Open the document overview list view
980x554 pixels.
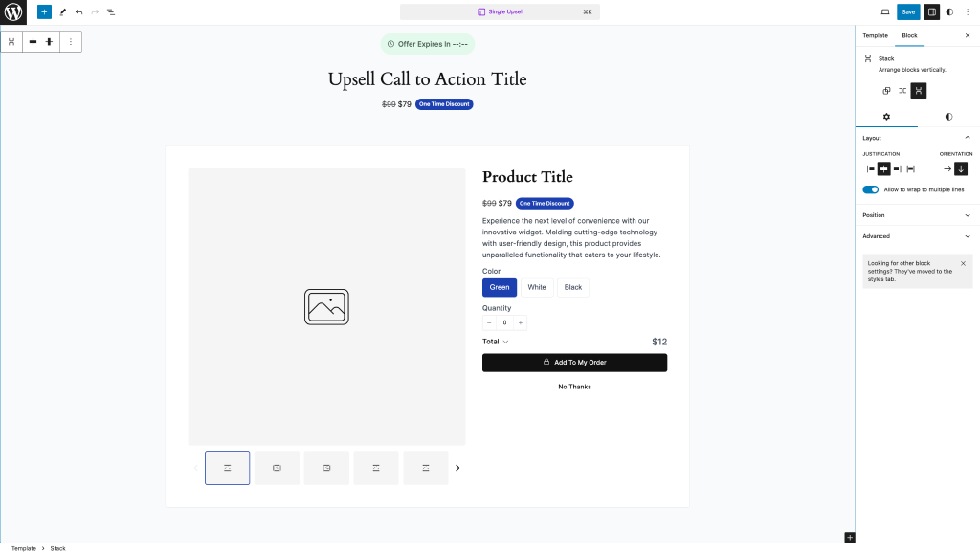click(x=111, y=12)
